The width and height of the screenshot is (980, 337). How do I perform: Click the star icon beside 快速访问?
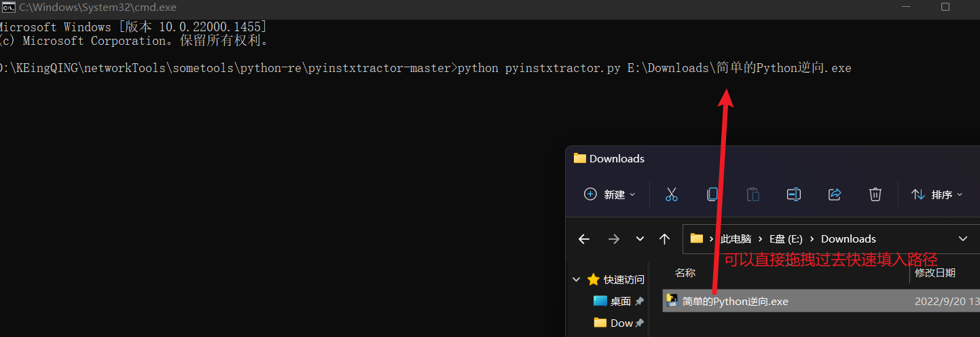[x=594, y=279]
